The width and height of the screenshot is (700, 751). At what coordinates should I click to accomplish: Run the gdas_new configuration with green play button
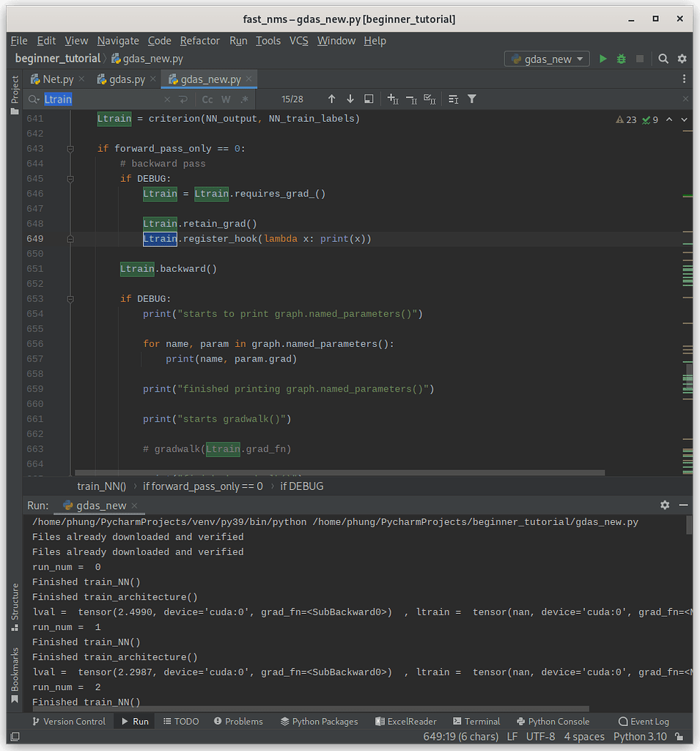pyautogui.click(x=603, y=59)
